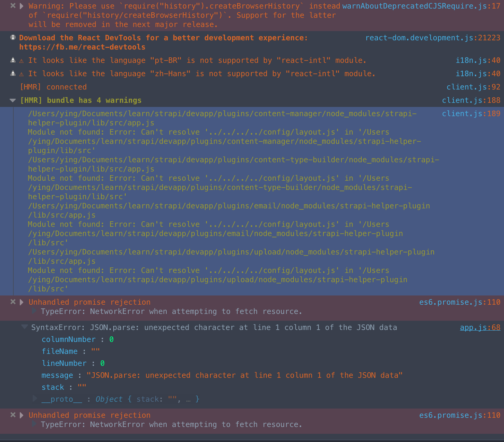The width and height of the screenshot is (504, 442).
Task: Open the i18n.js:40 link on the zh-Hans row
Action: [x=478, y=74]
